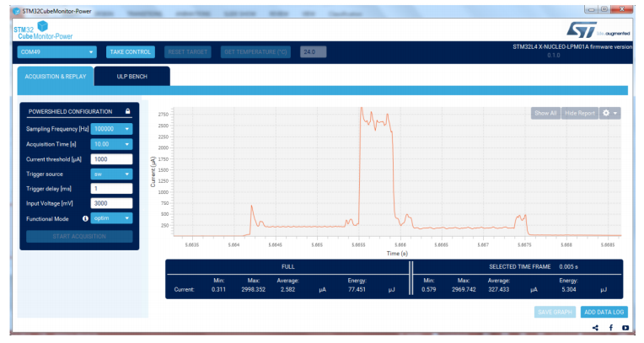Screen dimensions: 644x343
Task: Open Sampling Frequency dropdown showing 100000
Action: pyautogui.click(x=111, y=129)
